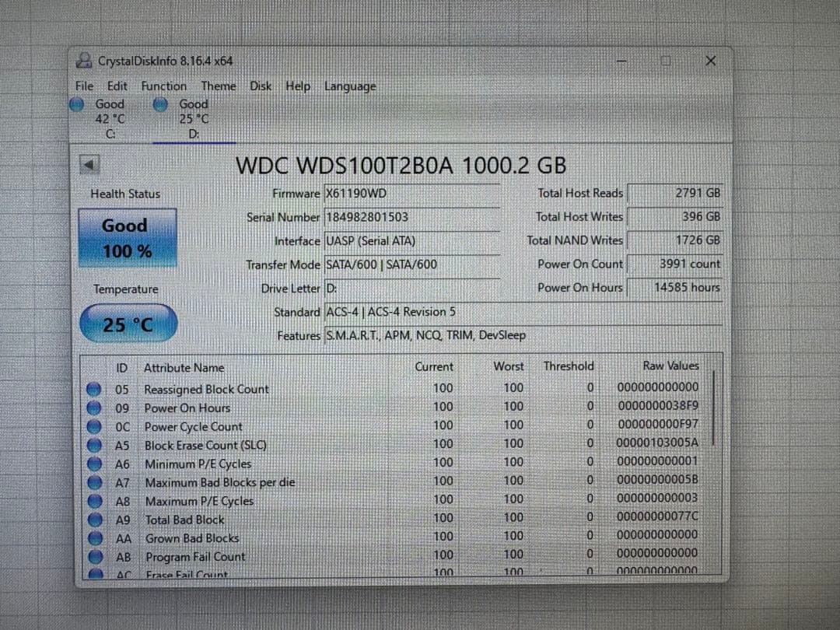This screenshot has width=840, height=630.
Task: Click the ID column header
Action: [121, 368]
